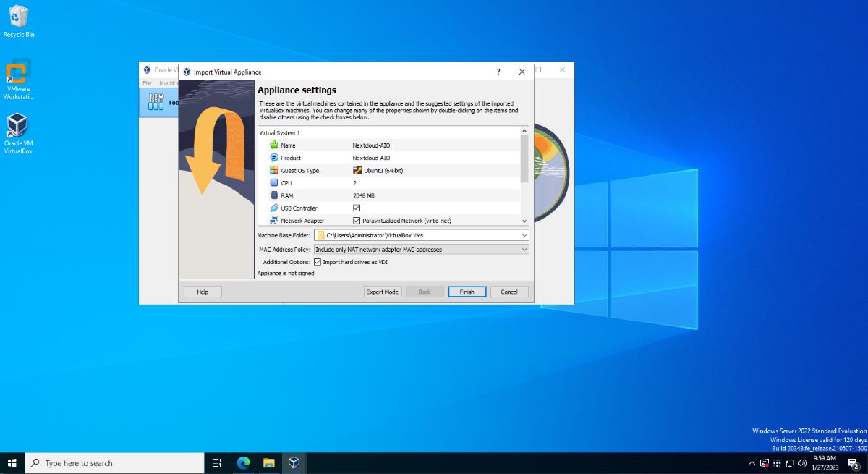
Task: Click the Product speech-bubble icon
Action: click(x=274, y=158)
